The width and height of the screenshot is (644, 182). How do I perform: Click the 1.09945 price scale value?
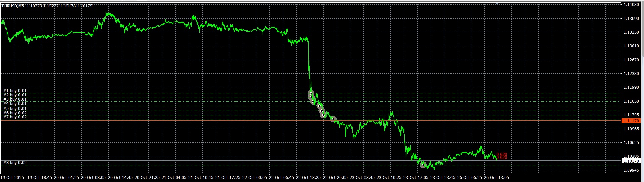[x=631, y=170]
